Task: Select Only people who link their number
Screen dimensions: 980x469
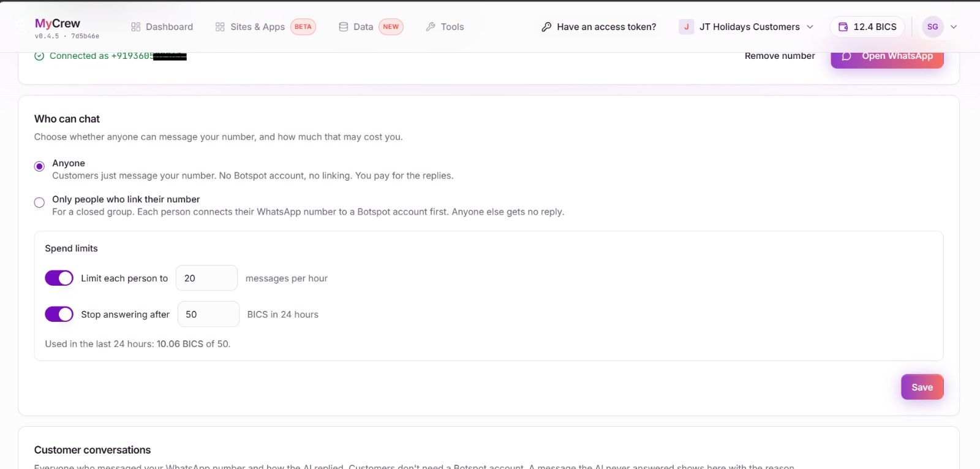Action: pyautogui.click(x=39, y=202)
